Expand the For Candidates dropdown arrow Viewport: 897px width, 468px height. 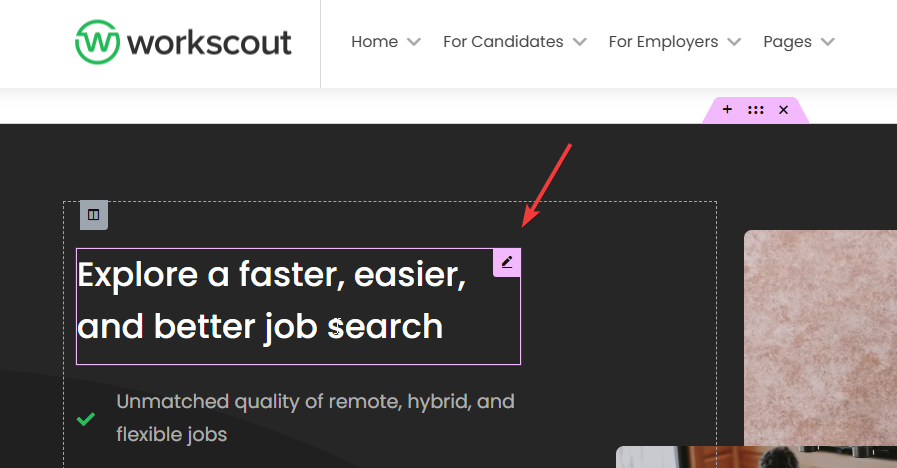pyautogui.click(x=580, y=42)
